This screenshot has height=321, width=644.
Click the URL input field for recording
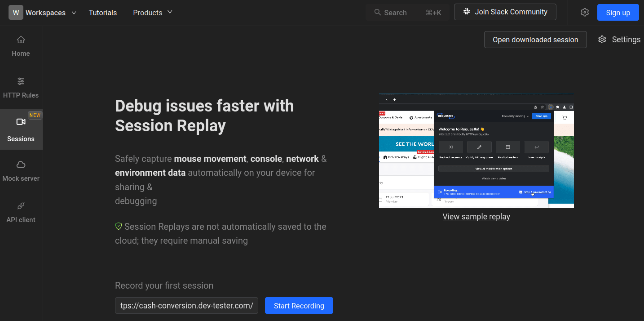pyautogui.click(x=186, y=306)
